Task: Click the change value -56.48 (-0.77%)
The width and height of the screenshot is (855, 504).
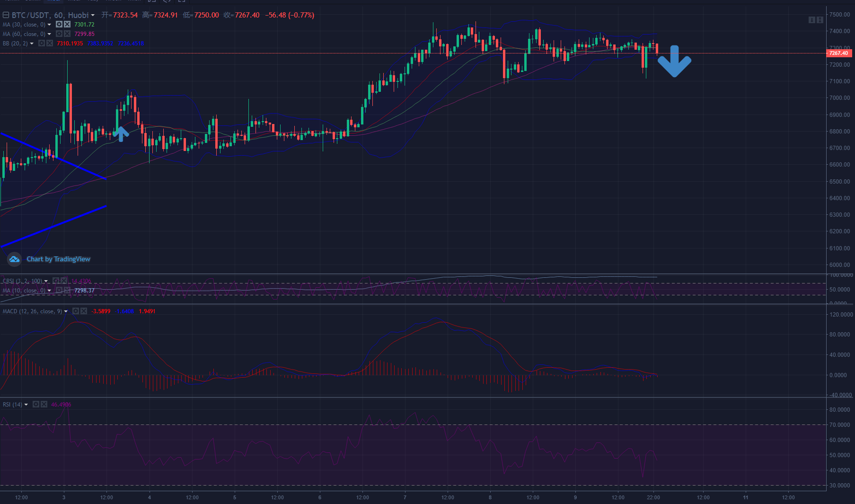Action: pos(290,15)
